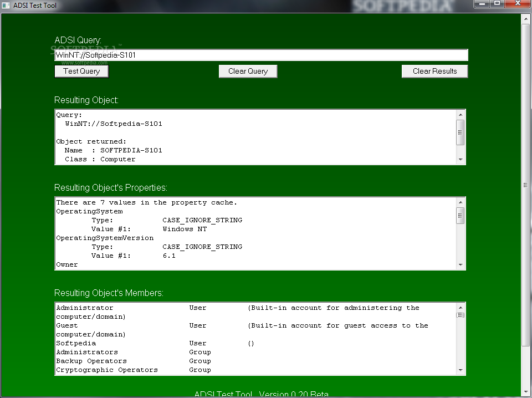
Task: Click the Softpedia user row
Action: click(x=155, y=343)
